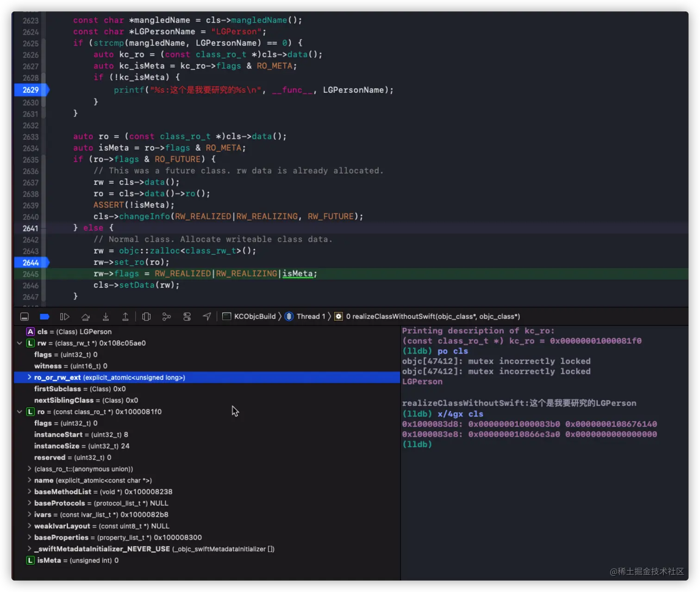700x592 pixels.
Task: Click the A icon beside the cls variable
Action: pos(31,332)
